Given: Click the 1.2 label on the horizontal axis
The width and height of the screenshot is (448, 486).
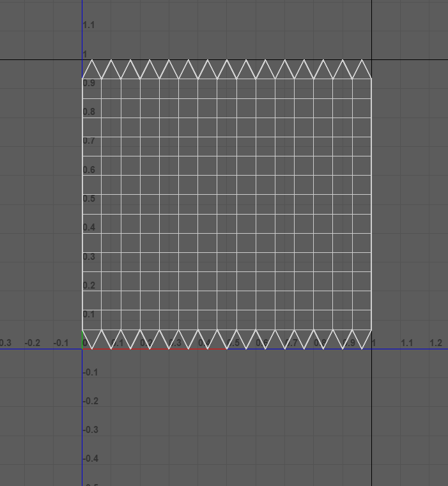Looking at the screenshot, I should point(436,344).
